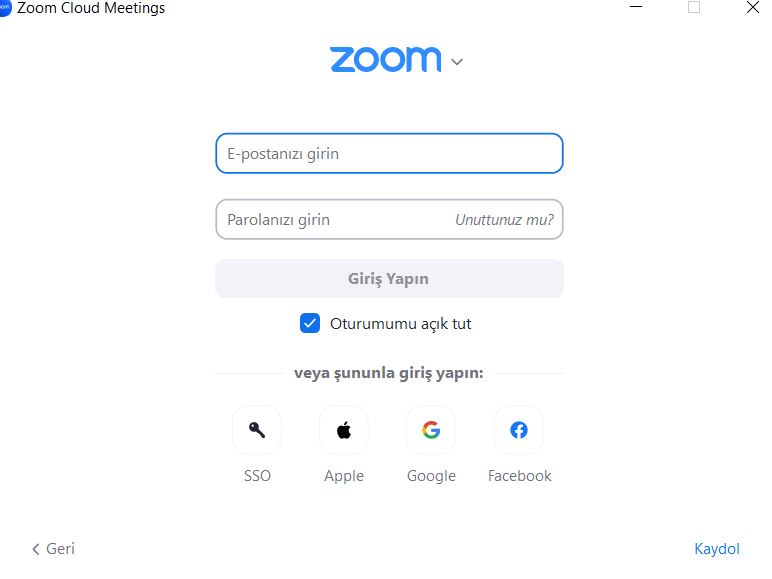
Task: Click the Facebook label text
Action: point(519,476)
